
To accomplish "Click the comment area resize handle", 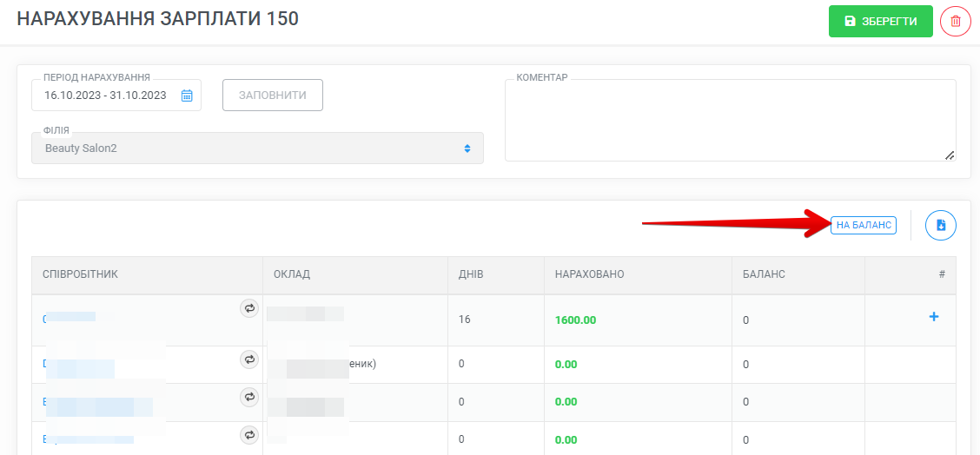I will point(950,155).
